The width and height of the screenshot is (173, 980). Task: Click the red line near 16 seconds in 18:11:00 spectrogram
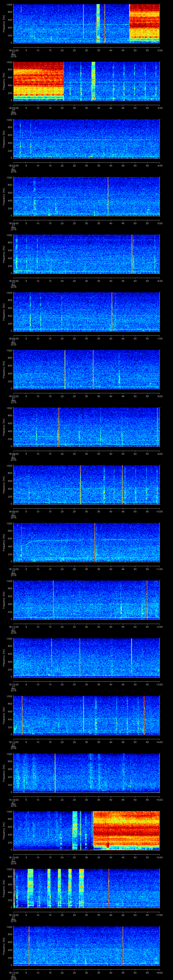pyautogui.click(x=54, y=600)
